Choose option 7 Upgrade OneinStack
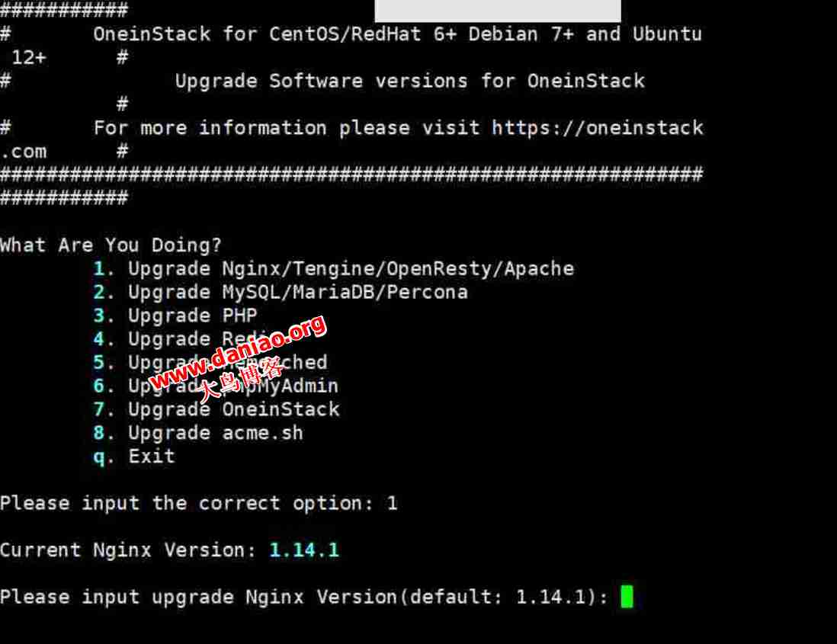Viewport: 837px width, 644px height. coord(216,410)
